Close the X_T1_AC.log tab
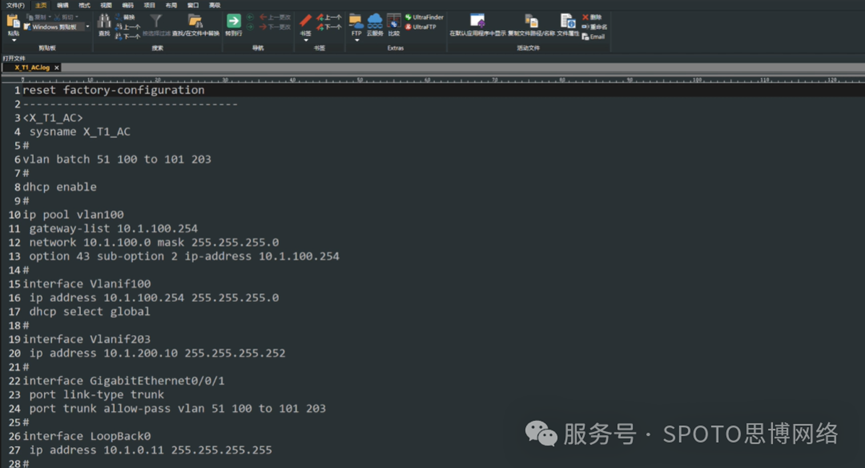Viewport: 865px width, 468px height. pyautogui.click(x=57, y=67)
